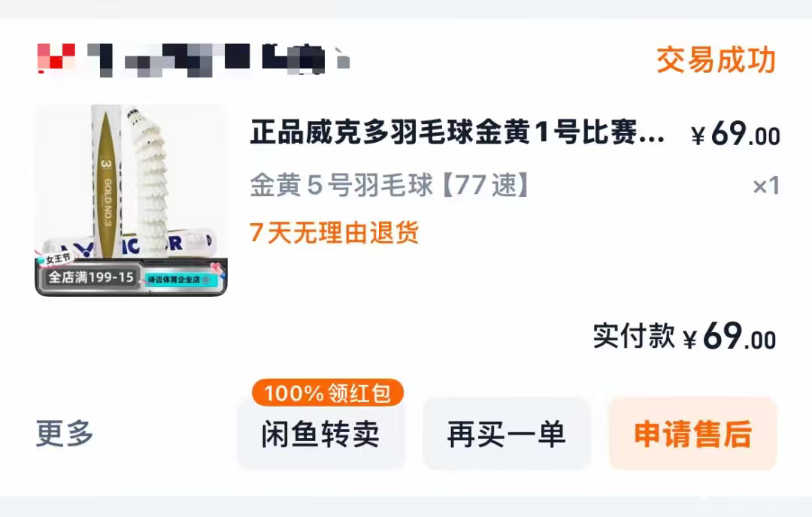Tap the 全店满199-15 promotion badge
This screenshot has height=517, width=812.
[91, 277]
